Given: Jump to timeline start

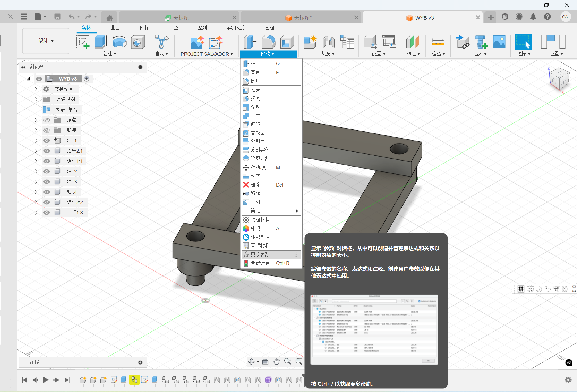Looking at the screenshot, I should tap(24, 380).
